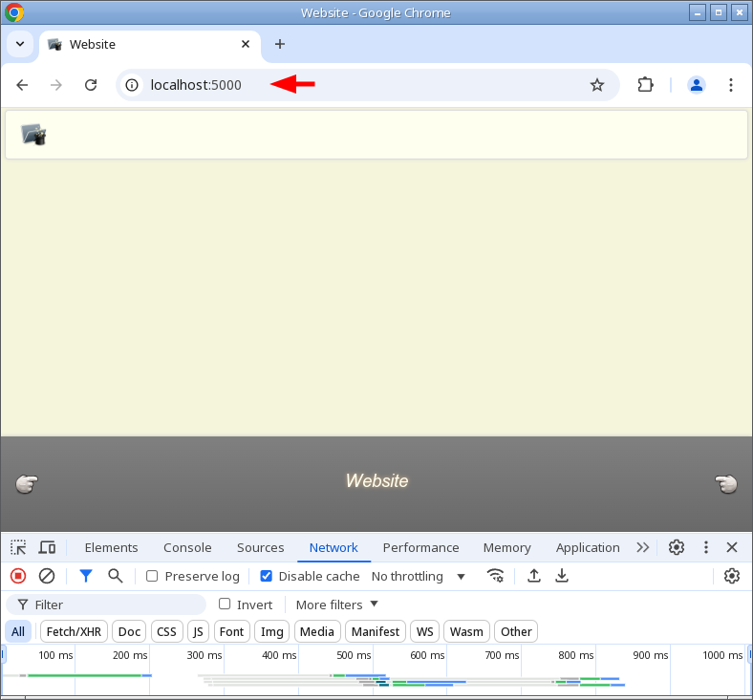Open the No throttling dropdown
Screen dimensions: 753x700
point(419,576)
